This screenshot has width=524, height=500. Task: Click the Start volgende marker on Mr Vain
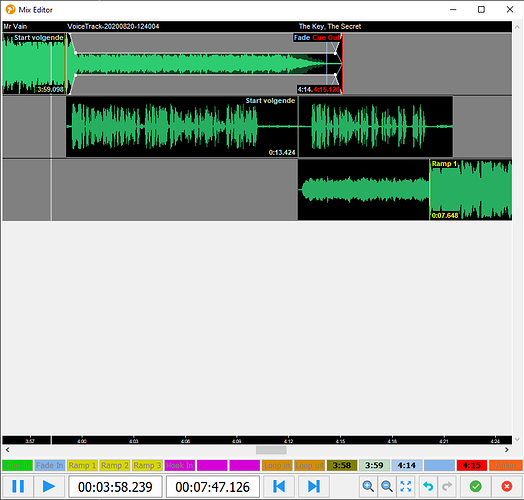(38, 37)
